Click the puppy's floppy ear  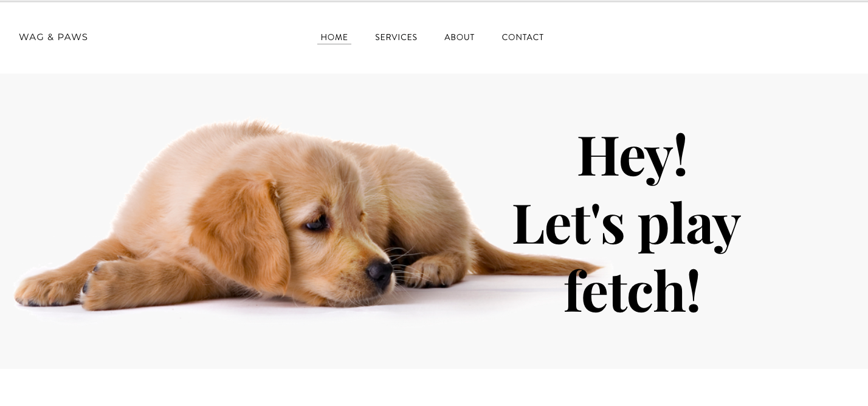pos(240,228)
